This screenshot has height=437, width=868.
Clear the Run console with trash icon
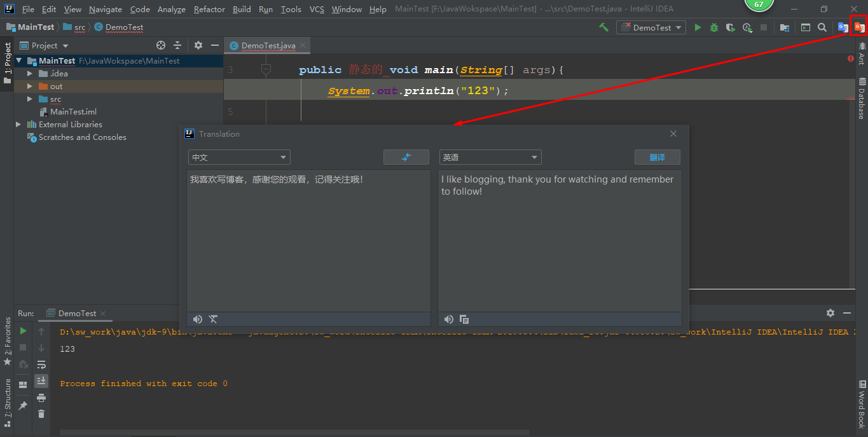41,413
